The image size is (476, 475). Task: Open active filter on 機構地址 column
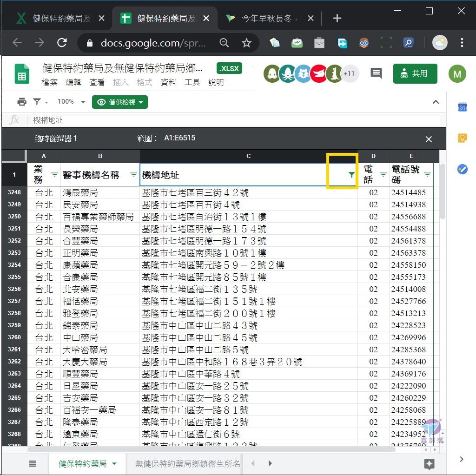point(351,174)
